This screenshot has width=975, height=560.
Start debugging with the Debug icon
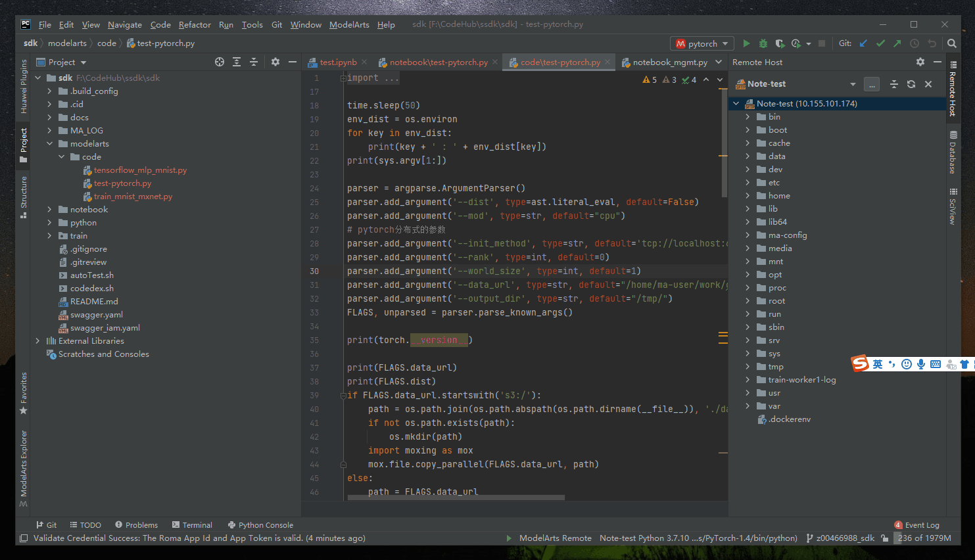pyautogui.click(x=762, y=43)
